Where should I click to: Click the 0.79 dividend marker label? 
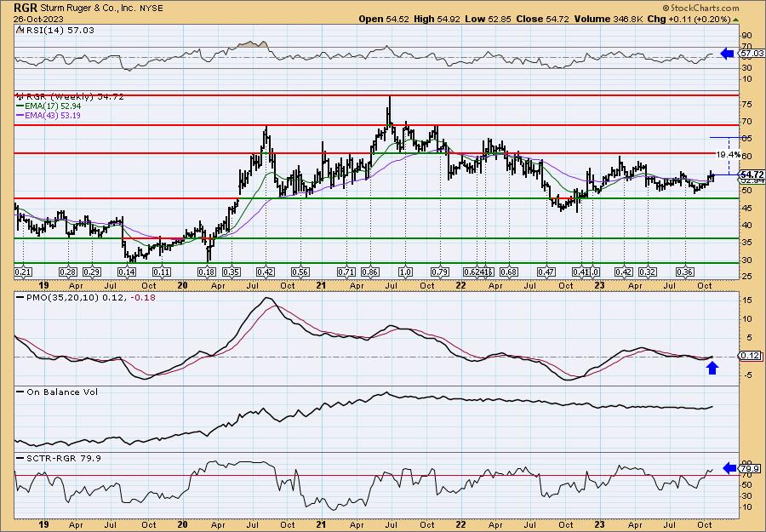[x=440, y=272]
